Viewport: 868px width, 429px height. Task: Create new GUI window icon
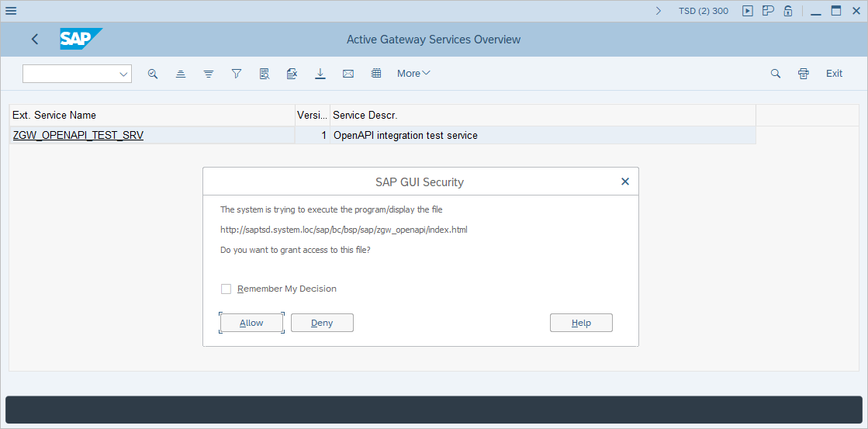point(748,11)
